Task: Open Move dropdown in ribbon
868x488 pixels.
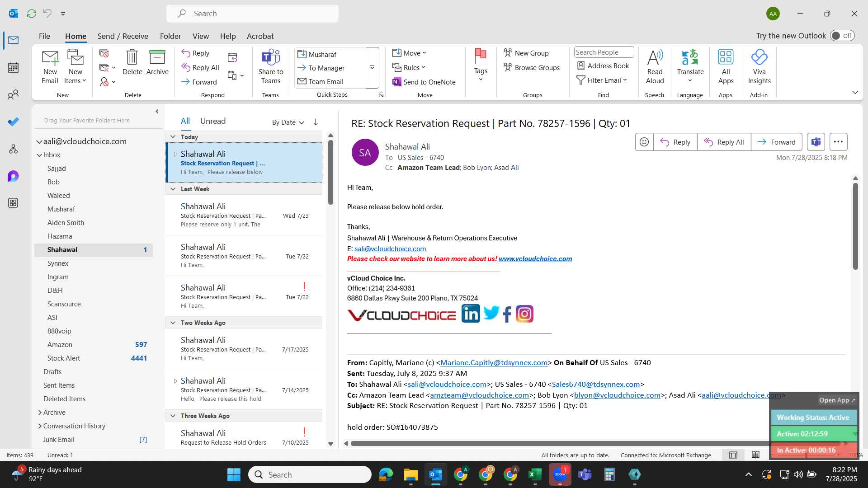Action: [x=410, y=53]
